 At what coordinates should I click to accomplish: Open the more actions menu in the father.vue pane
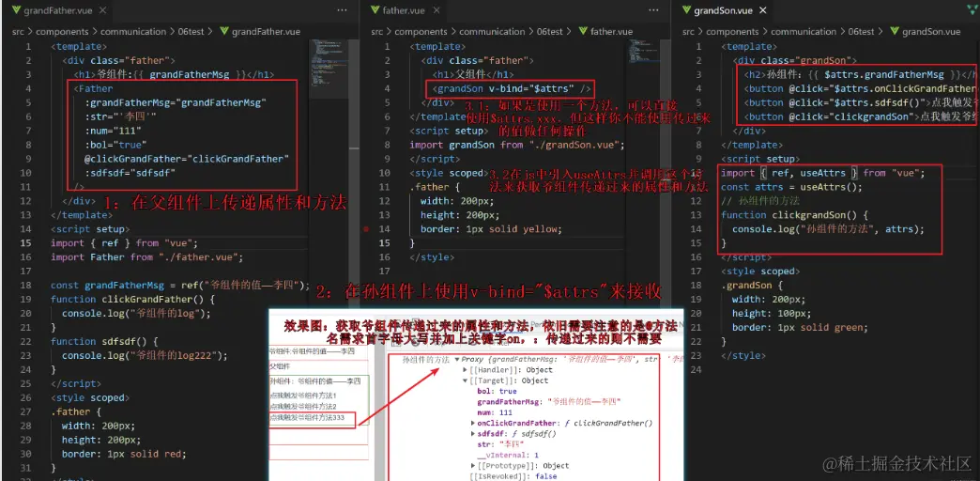coord(653,10)
